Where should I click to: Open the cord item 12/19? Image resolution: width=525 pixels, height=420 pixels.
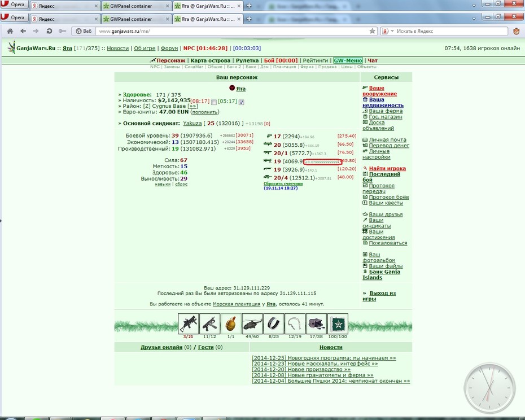[x=295, y=324]
